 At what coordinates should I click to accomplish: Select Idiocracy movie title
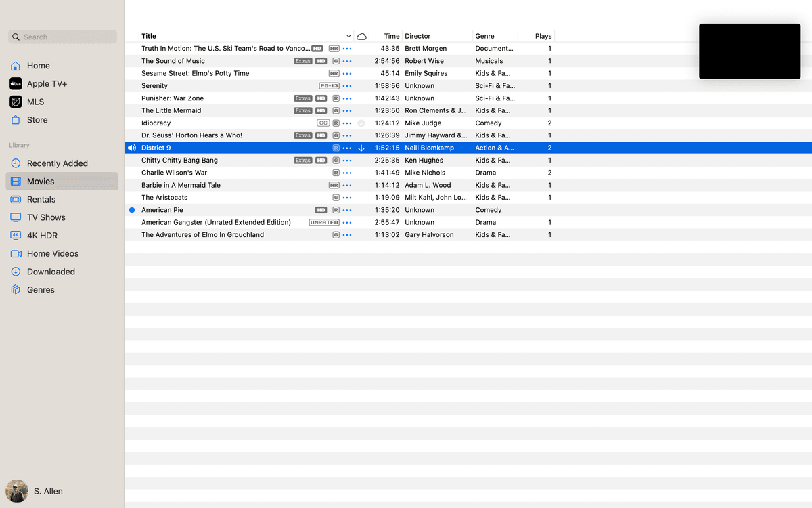coord(156,123)
